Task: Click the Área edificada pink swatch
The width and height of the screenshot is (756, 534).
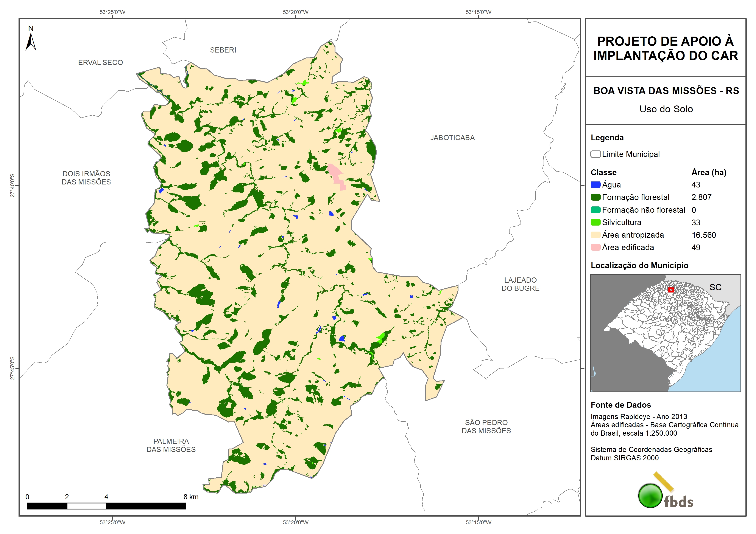Action: pyautogui.click(x=595, y=248)
